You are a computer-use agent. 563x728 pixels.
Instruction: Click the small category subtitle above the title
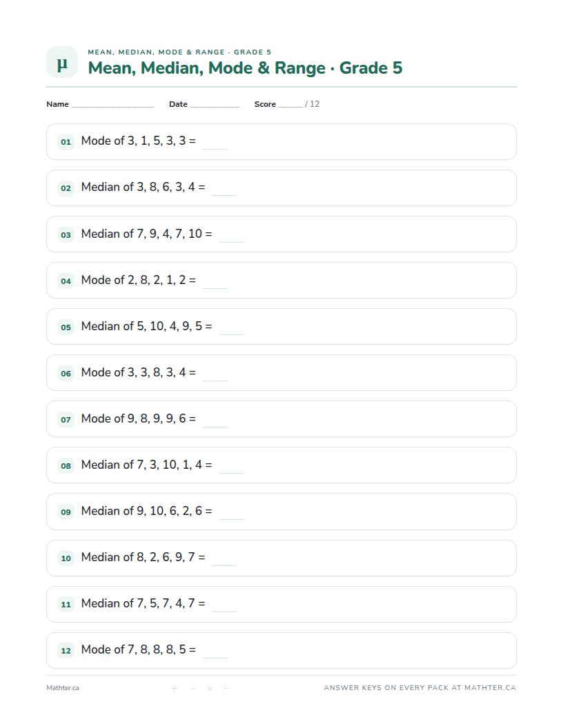point(179,52)
